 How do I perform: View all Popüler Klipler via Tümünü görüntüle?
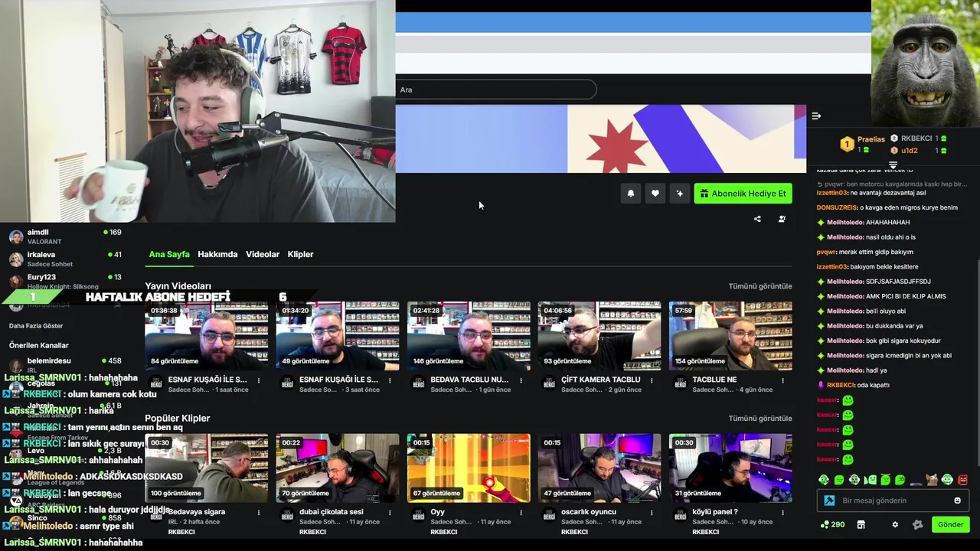pos(760,419)
